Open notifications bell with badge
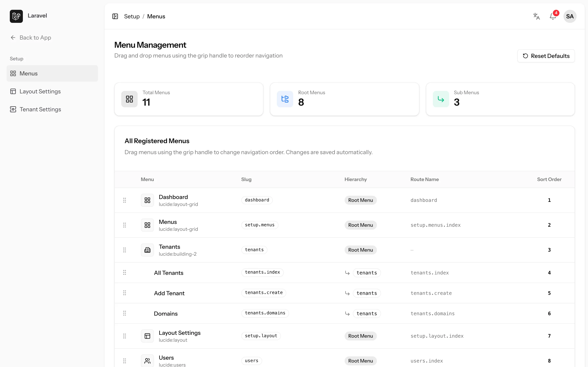 (x=553, y=16)
